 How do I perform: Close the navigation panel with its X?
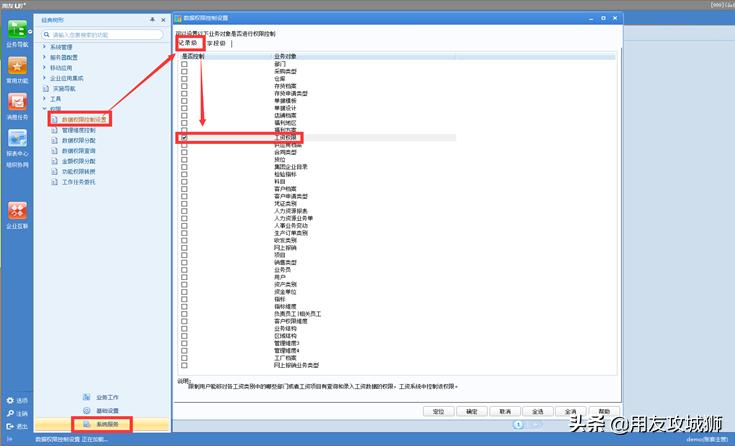(163, 20)
